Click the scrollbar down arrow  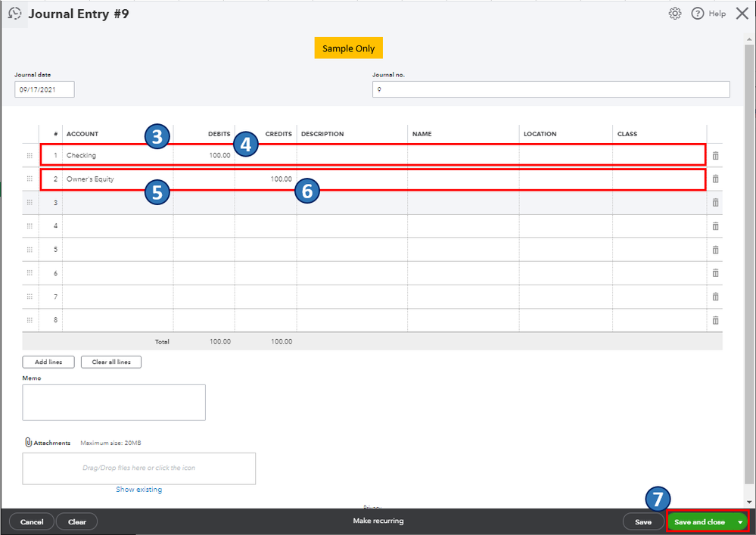pos(748,502)
